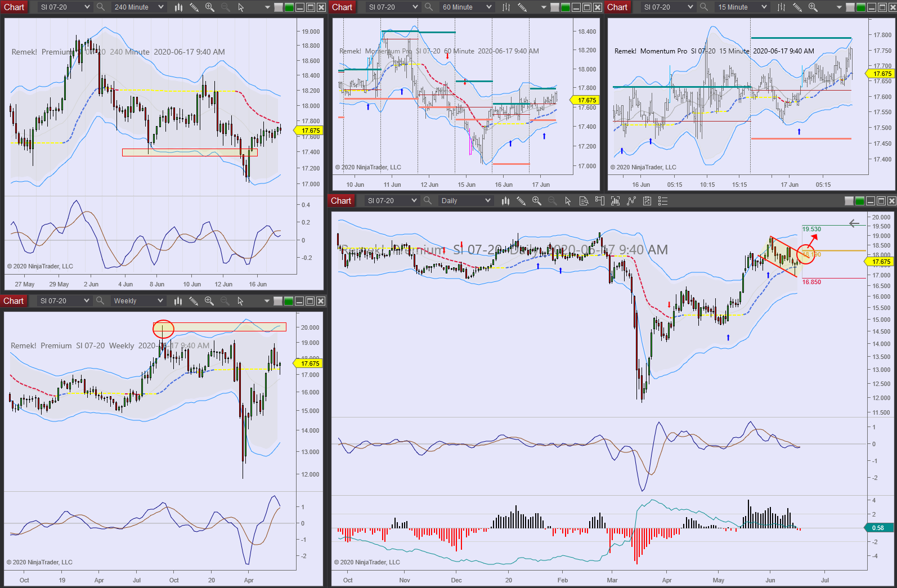
Task: Open bar type selector in Daily chart
Action: (x=505, y=201)
